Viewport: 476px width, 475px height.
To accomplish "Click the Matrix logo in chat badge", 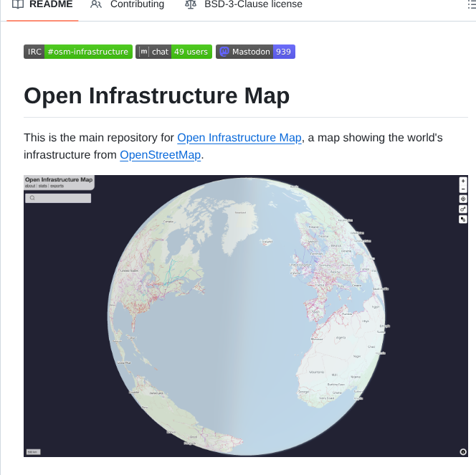I will [x=143, y=52].
